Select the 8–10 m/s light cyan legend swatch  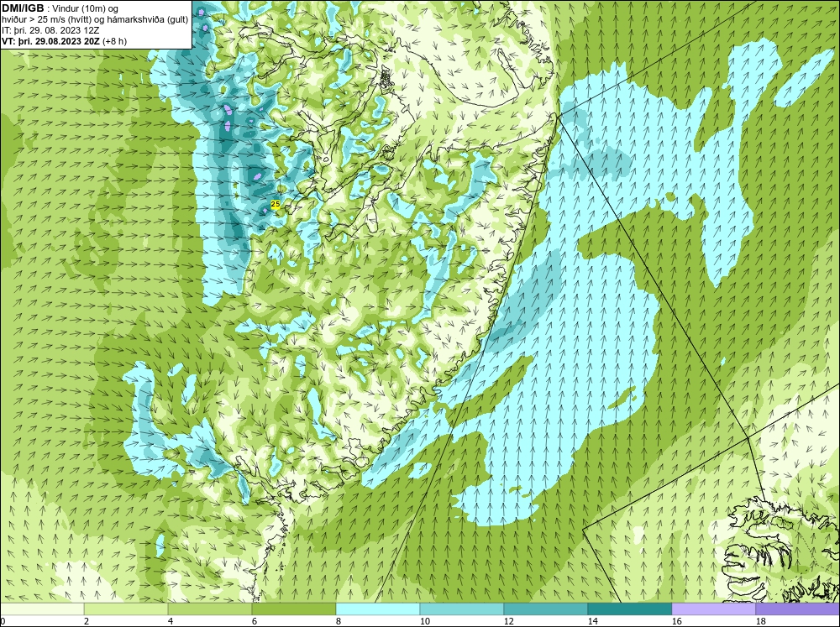point(378,609)
